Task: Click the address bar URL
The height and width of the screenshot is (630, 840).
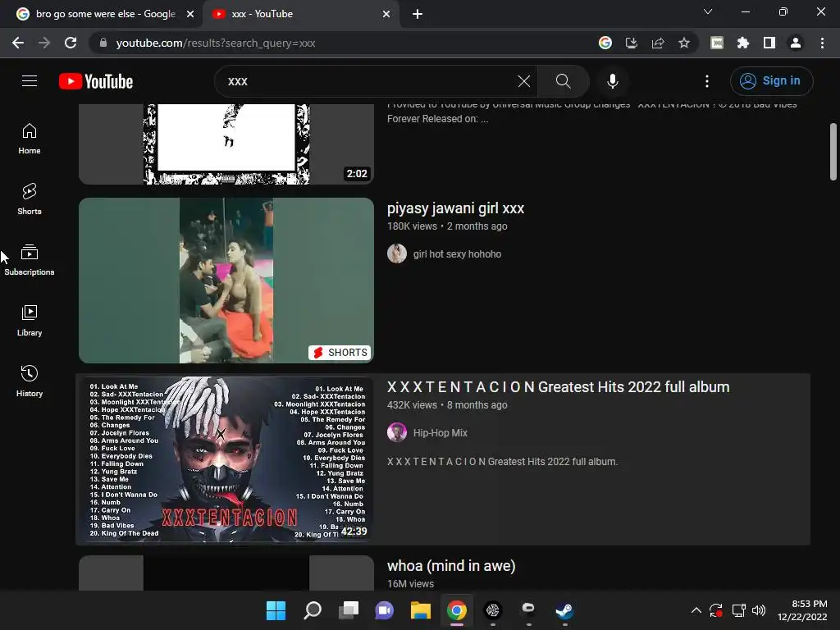Action: point(216,43)
